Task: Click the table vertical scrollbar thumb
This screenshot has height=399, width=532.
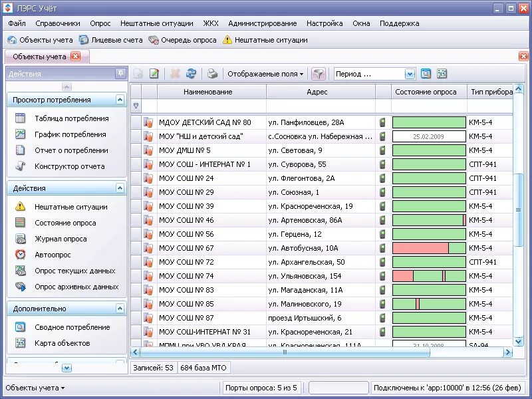Action: [518, 209]
